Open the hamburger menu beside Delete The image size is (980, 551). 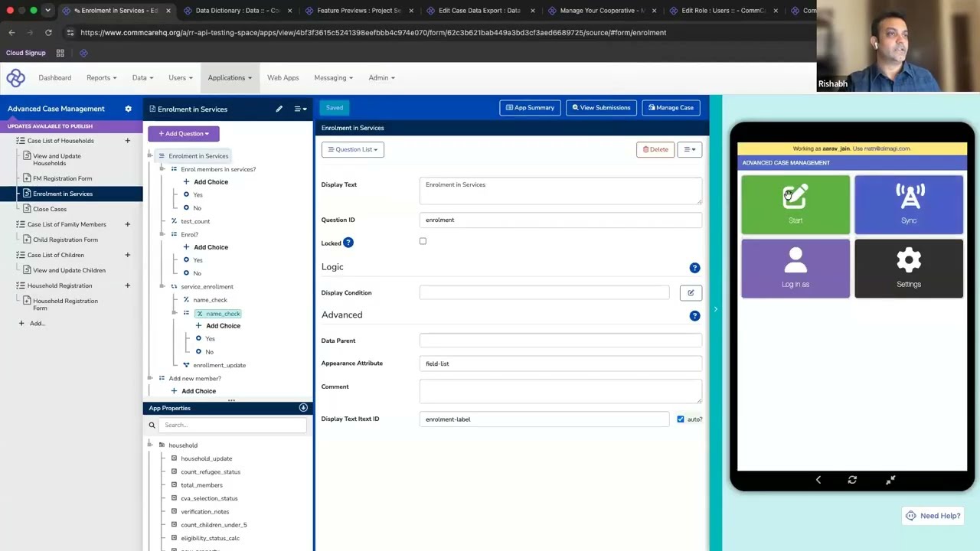point(690,149)
